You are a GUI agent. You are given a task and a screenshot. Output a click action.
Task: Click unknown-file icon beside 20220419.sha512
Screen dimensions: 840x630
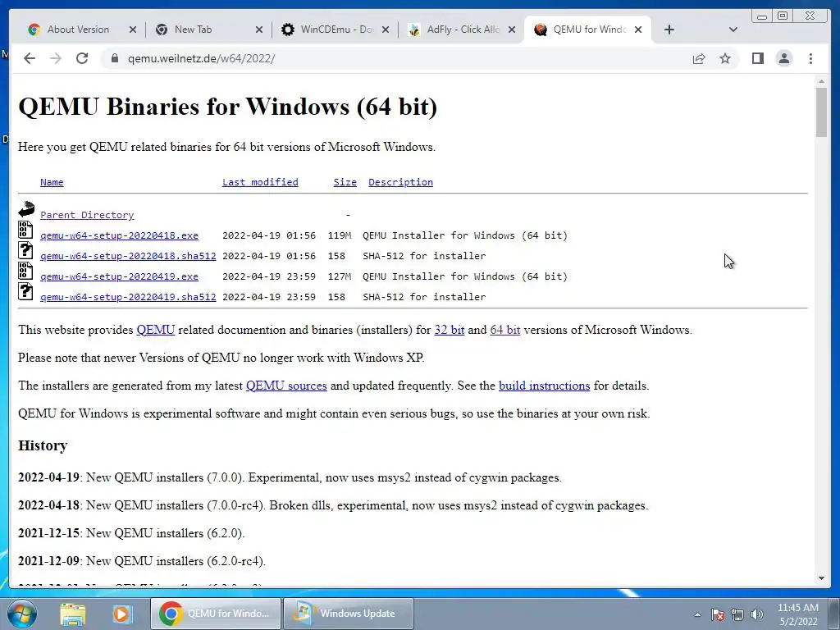25,291
